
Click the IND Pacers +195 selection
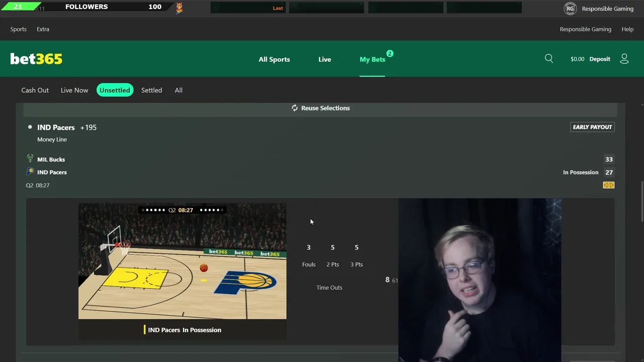[67, 127]
